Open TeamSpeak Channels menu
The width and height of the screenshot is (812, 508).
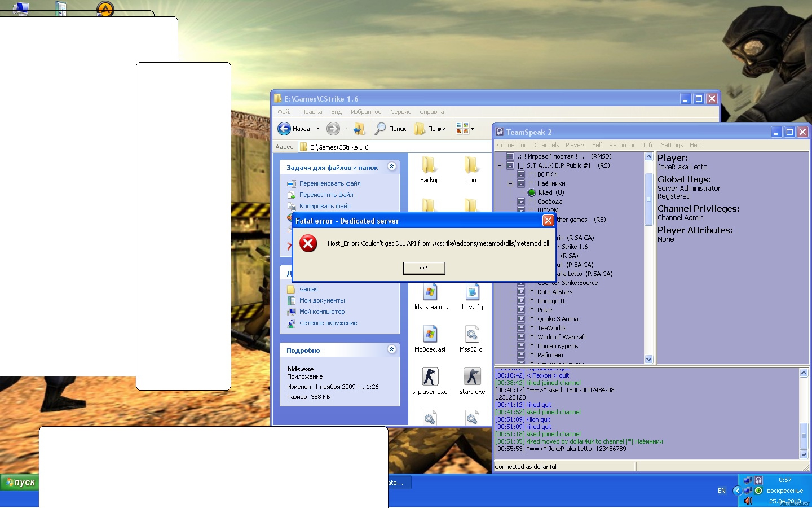(x=546, y=145)
